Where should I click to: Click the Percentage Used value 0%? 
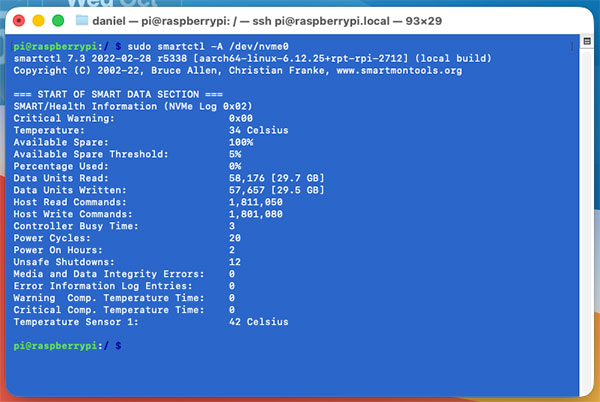pyautogui.click(x=235, y=166)
